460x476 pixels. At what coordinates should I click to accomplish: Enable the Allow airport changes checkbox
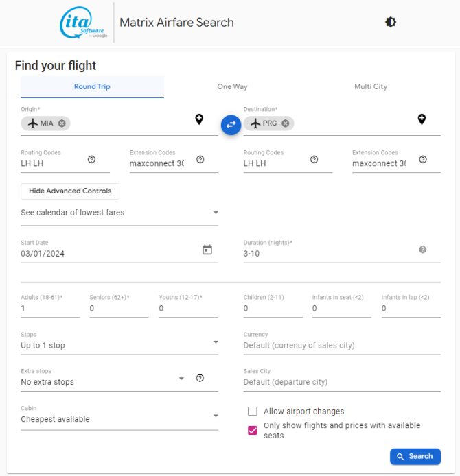(253, 411)
